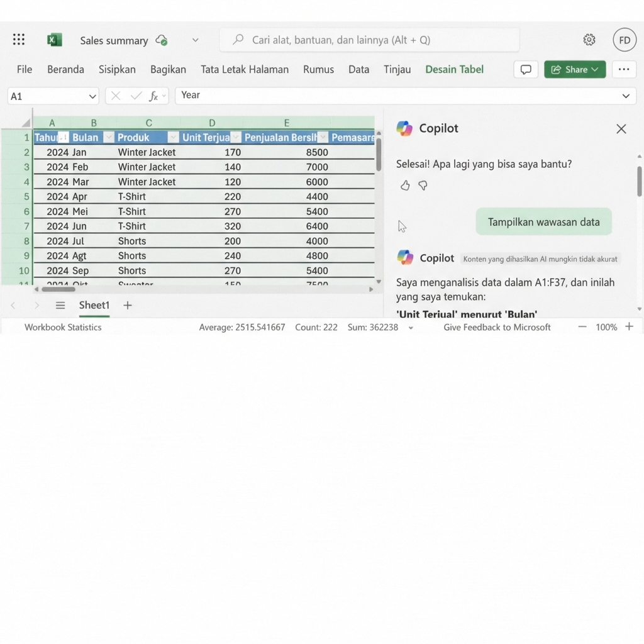
Task: Switch to the Desain Tabel ribbon tab
Action: point(454,69)
